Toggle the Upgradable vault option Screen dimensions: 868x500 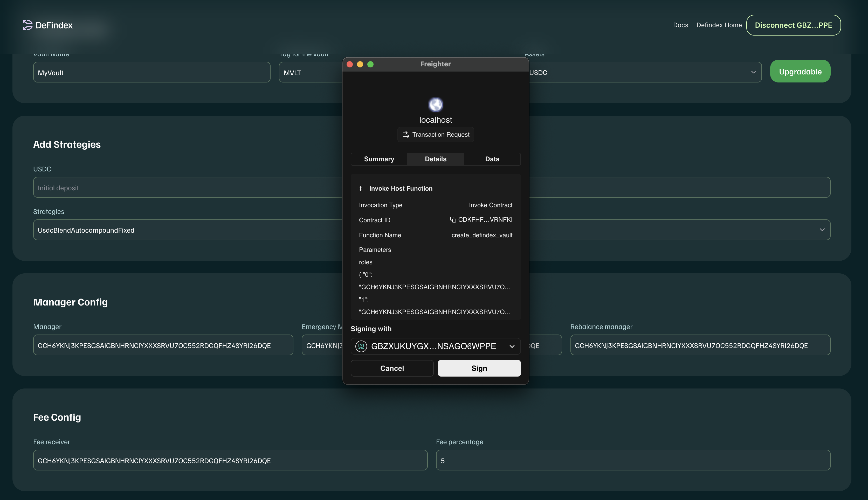click(800, 71)
